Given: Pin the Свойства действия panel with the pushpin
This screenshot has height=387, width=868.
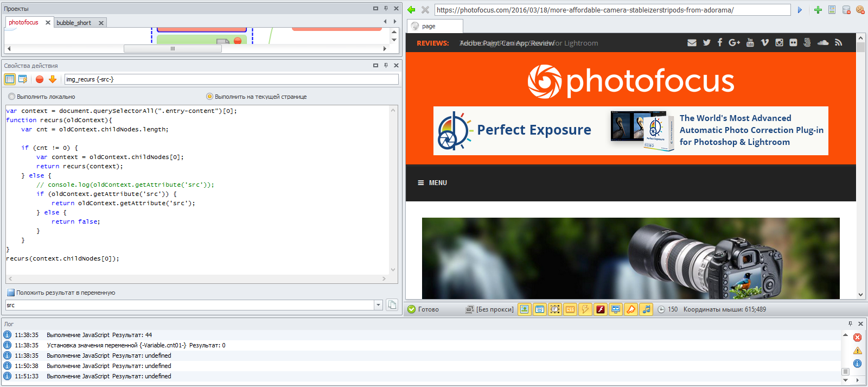Looking at the screenshot, I should coord(386,65).
